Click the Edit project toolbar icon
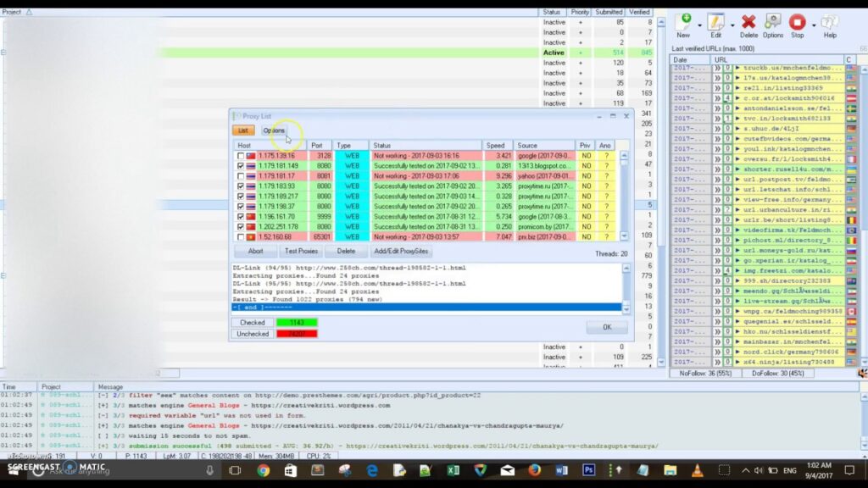The height and width of the screenshot is (488, 868). (715, 25)
